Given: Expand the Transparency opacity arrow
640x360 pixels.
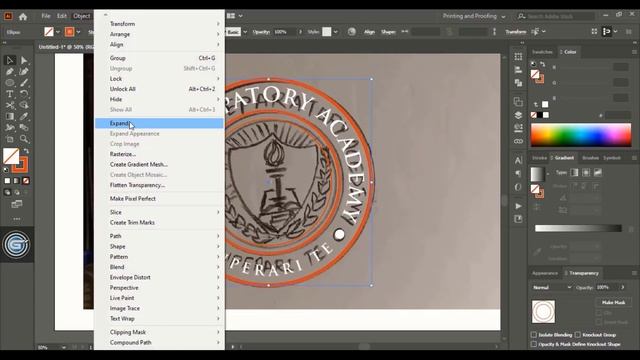Looking at the screenshot, I should (x=623, y=287).
